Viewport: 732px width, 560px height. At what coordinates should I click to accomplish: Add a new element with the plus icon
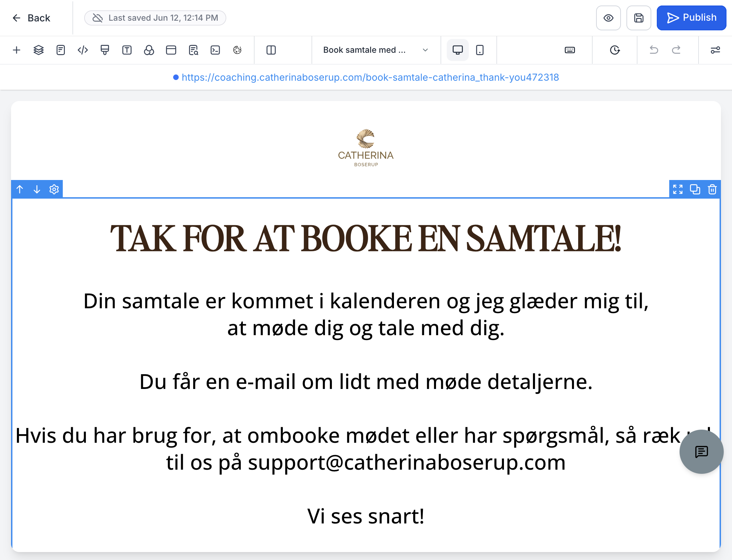pos(17,50)
